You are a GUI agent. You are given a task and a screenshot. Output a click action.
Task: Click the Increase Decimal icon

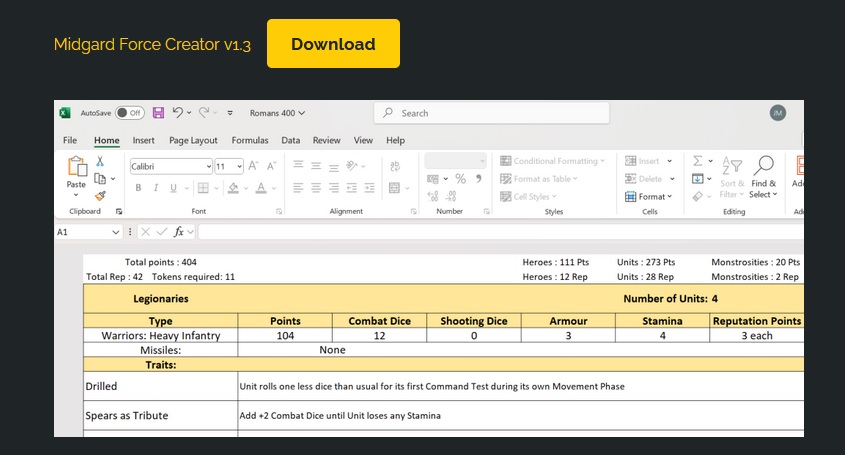[433, 196]
